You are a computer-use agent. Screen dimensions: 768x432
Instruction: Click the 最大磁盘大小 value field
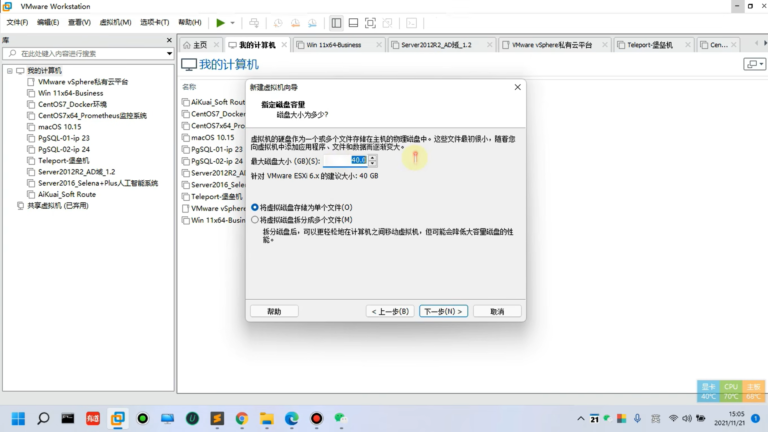pyautogui.click(x=345, y=160)
